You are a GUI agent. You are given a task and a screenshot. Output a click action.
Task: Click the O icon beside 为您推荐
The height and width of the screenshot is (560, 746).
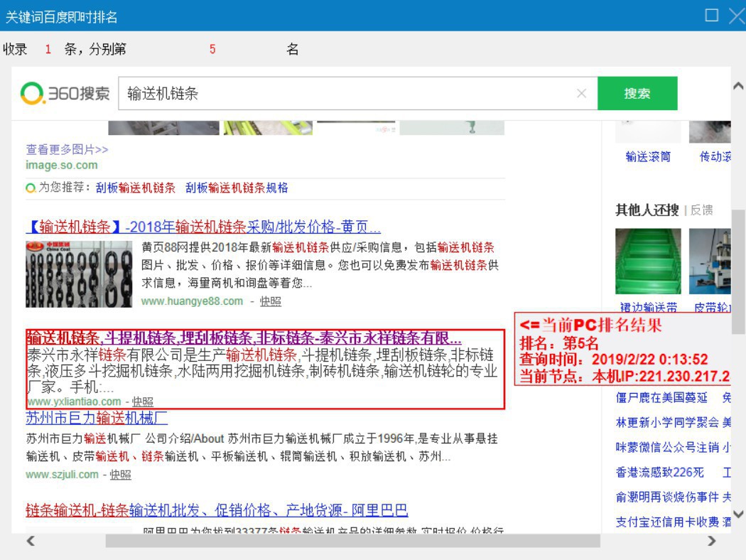(29, 190)
